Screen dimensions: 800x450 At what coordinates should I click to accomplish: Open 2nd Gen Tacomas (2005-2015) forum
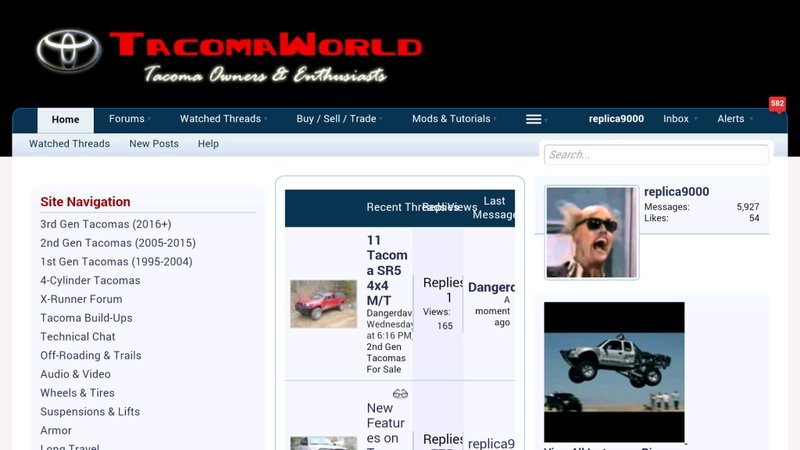118,243
